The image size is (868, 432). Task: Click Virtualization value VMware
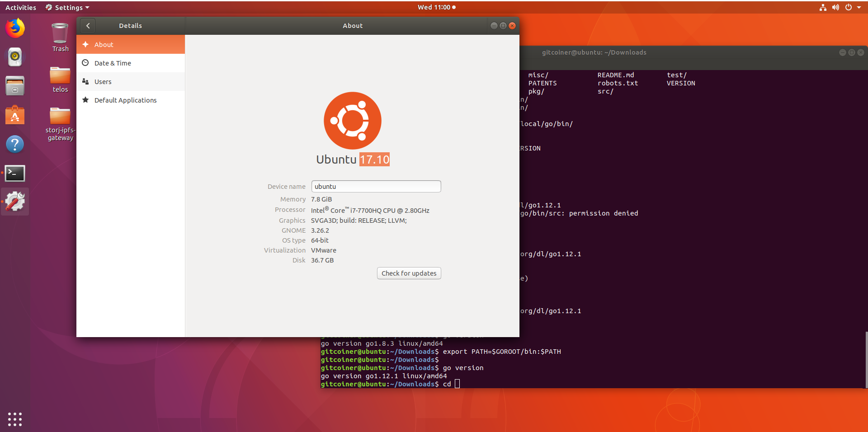click(324, 250)
